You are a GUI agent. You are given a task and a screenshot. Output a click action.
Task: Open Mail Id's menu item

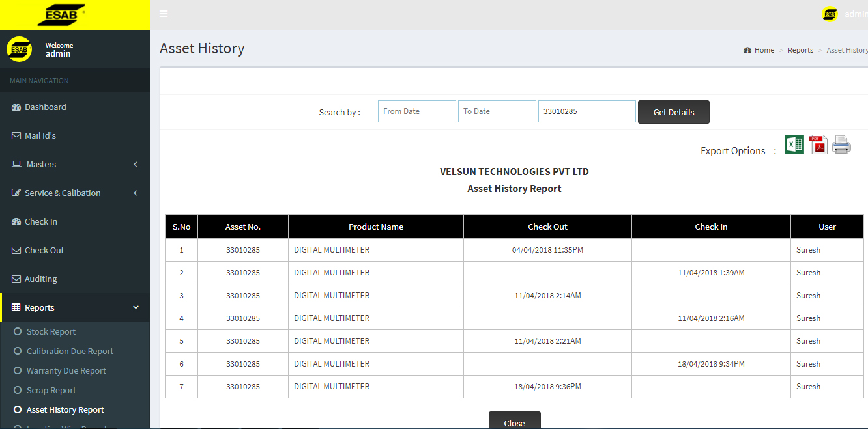(75, 136)
